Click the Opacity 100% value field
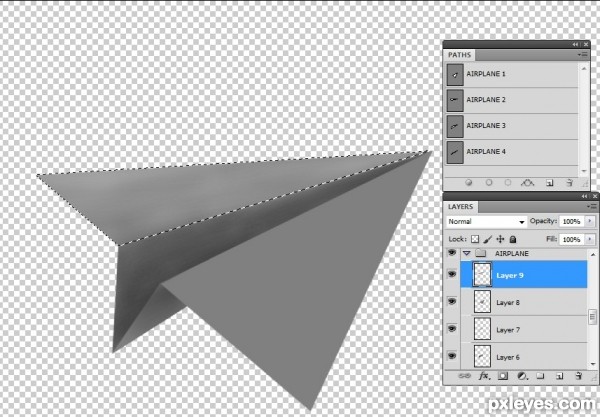Screen dimensions: 600x417 572,222
